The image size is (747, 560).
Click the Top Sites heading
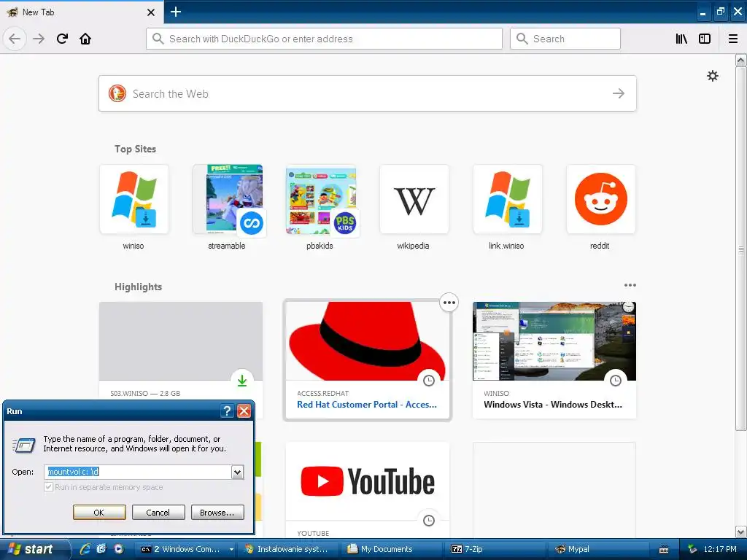pos(135,149)
